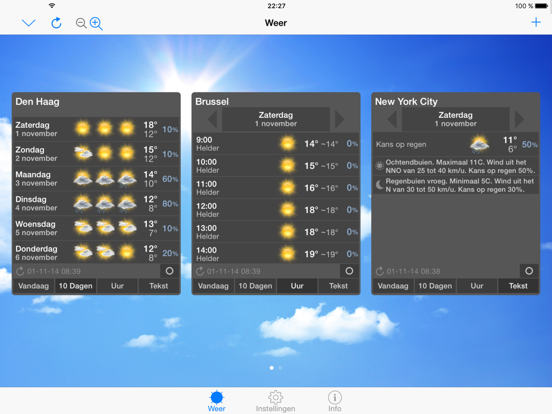Tap the 60% rain chance for Maandag
The height and width of the screenshot is (414, 552).
click(170, 179)
